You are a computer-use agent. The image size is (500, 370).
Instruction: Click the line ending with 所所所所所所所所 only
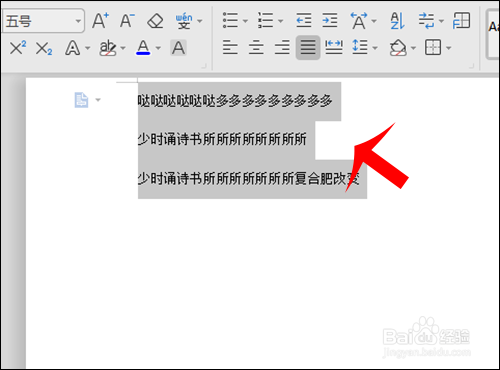tap(222, 139)
